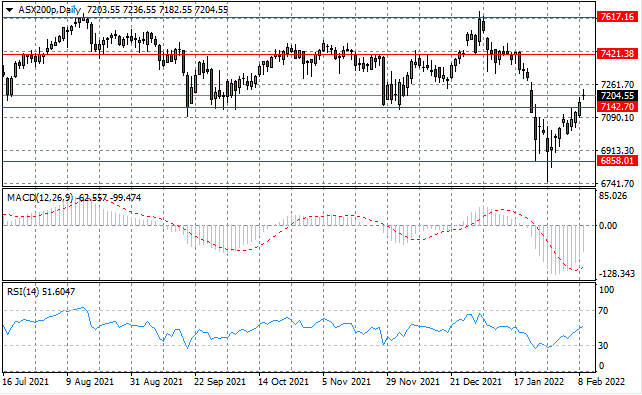Image resolution: width=642 pixels, height=395 pixels.
Task: Click the 9 Aug 2021 date label
Action: pos(89,382)
